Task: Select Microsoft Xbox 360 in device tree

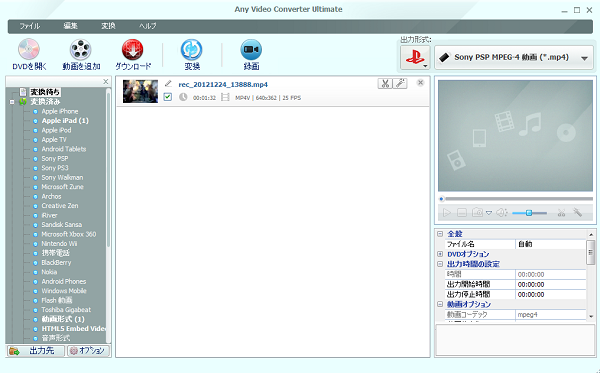Action: [69, 234]
